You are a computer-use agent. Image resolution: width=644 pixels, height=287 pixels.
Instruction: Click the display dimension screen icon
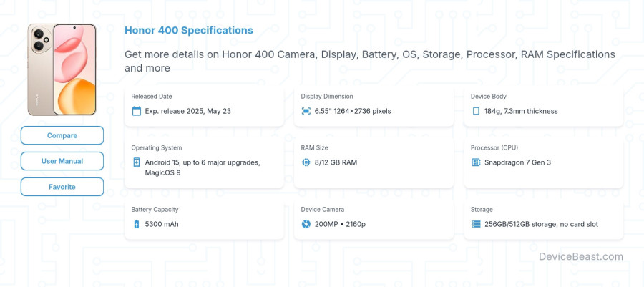coord(306,111)
